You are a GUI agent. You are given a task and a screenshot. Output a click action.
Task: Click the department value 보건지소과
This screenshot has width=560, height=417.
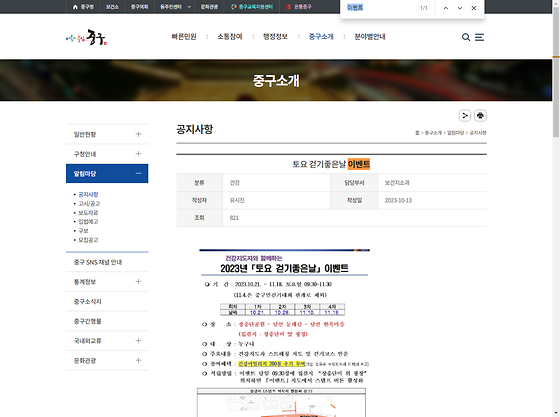(x=397, y=183)
